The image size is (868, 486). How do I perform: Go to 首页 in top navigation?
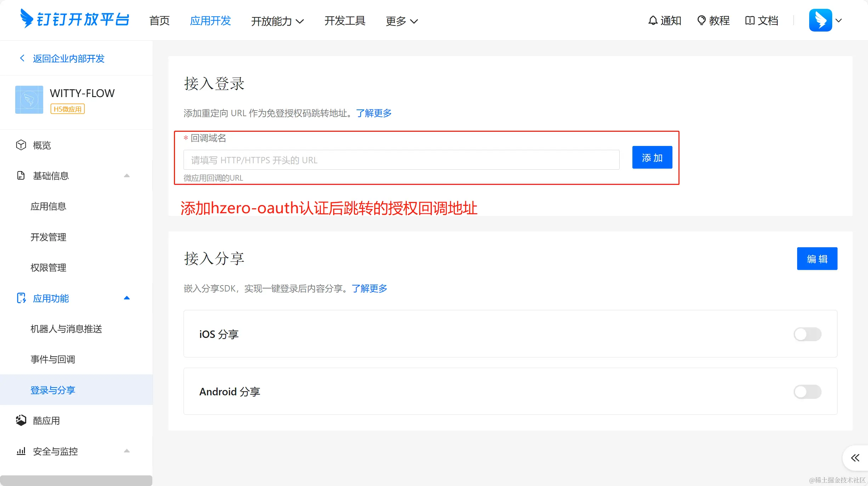click(x=159, y=21)
